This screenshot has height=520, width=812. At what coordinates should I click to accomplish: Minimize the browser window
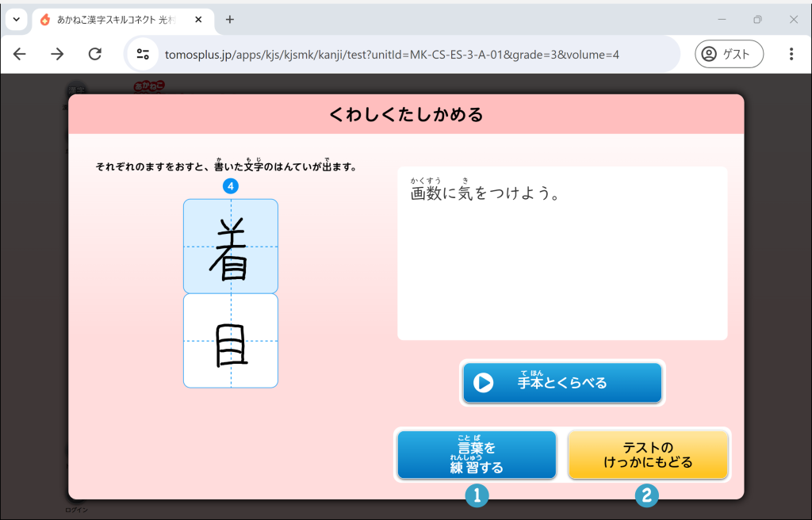(722, 20)
